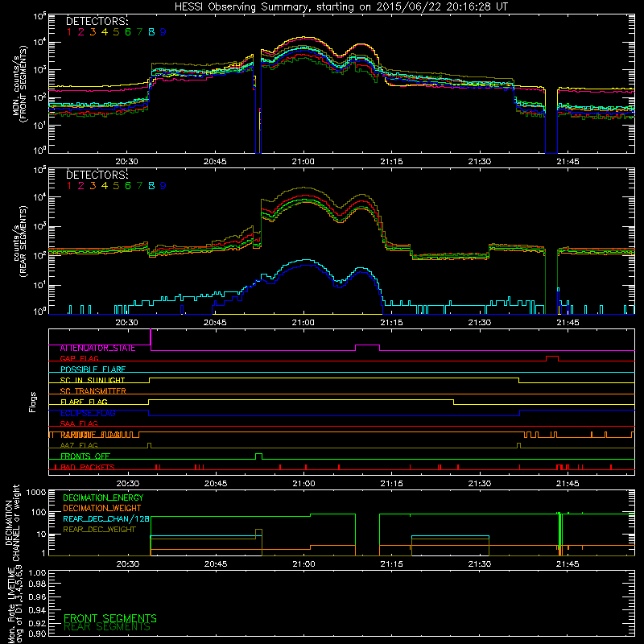Click the 20:30 tick under decimation panel
Viewport: 644px width, 644px height.
(x=128, y=564)
